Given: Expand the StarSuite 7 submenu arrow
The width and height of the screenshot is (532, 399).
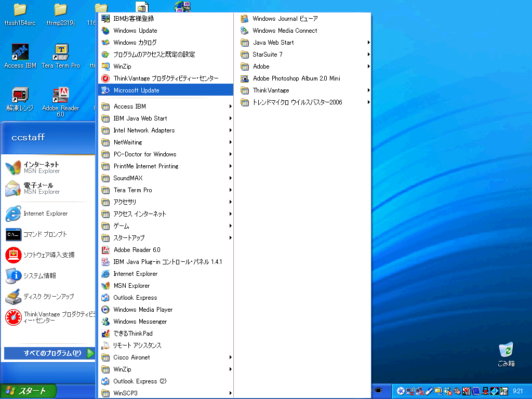Looking at the screenshot, I should pyautogui.click(x=368, y=54).
